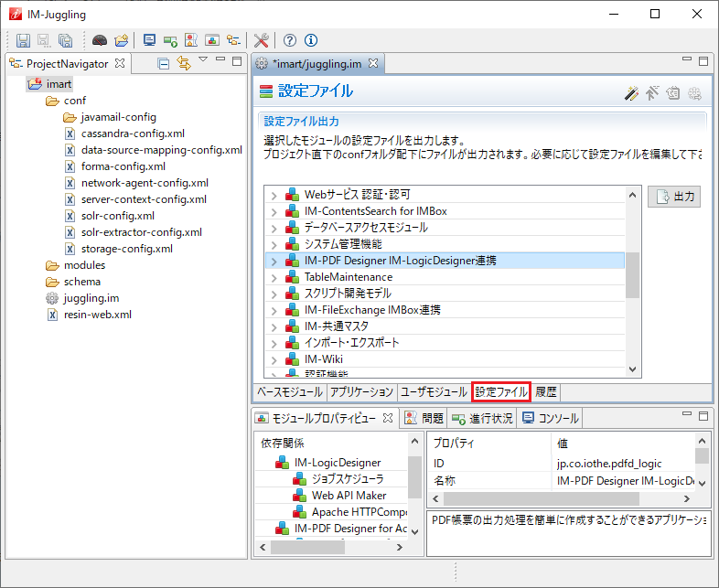Click jp.co.iothe.pdfd_logic ID value

coord(609,464)
